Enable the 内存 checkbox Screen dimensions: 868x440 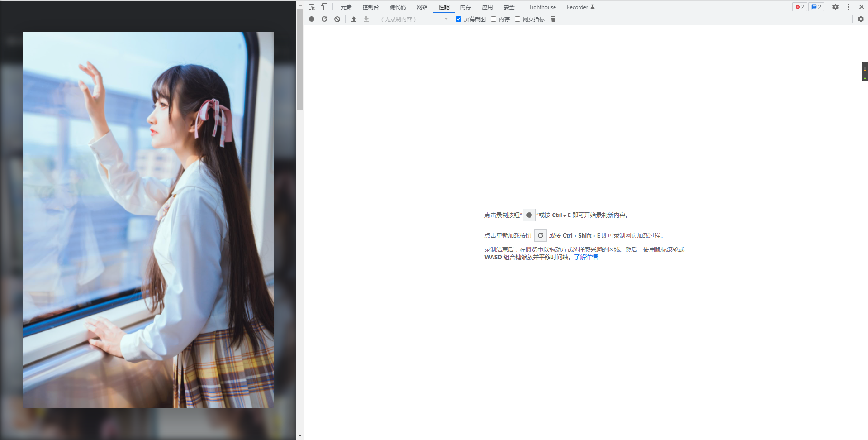pos(493,19)
